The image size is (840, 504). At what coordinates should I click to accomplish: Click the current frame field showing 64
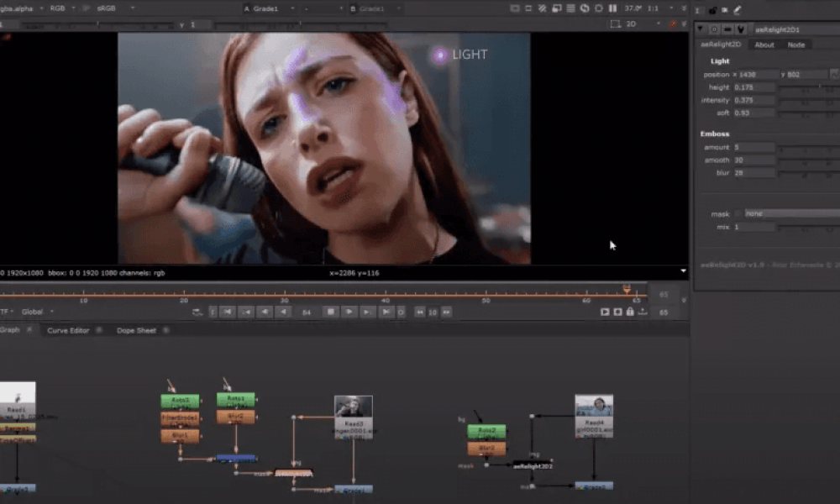307,312
